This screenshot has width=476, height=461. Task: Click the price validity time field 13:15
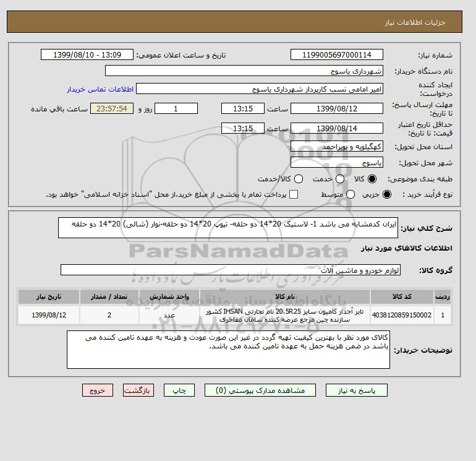(x=243, y=128)
